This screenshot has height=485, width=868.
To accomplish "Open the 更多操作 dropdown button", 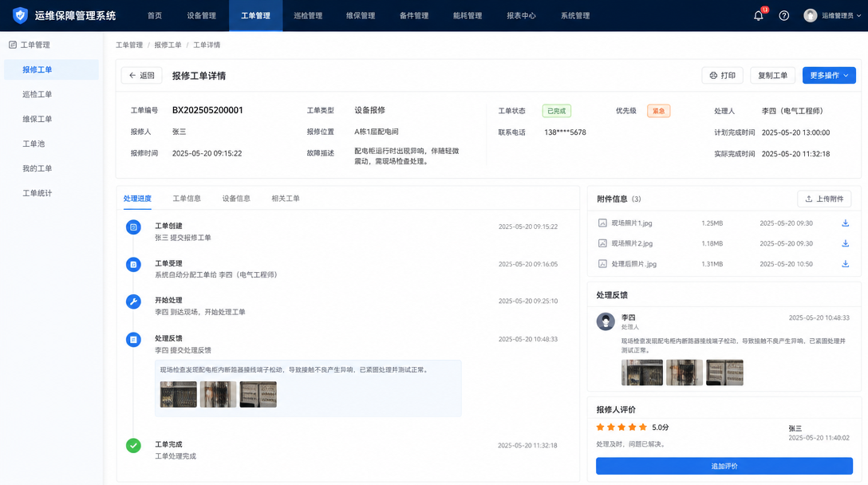I will (x=829, y=75).
